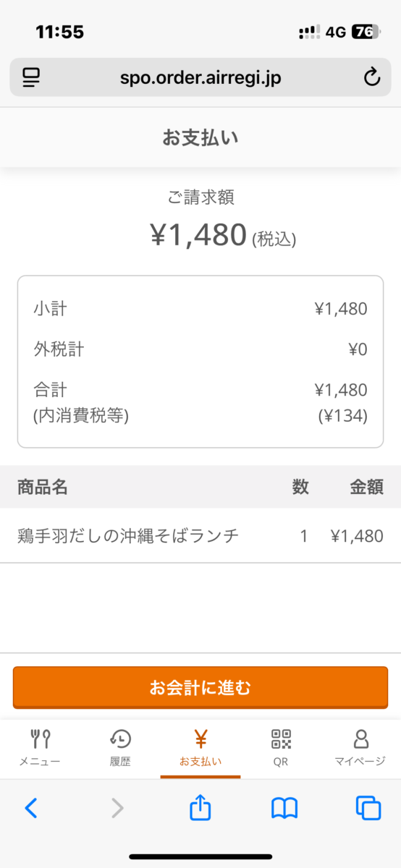Show open Safari tabs overview
Viewport: 401px width, 868px height.
pos(368,807)
